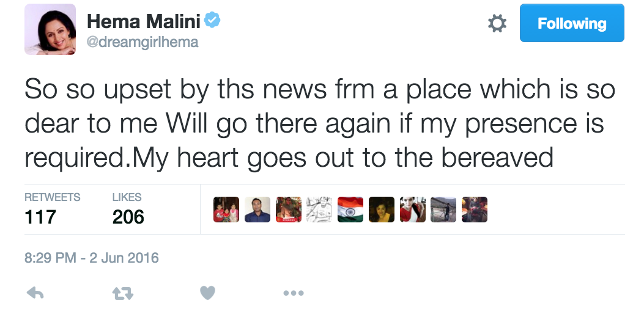Select the avatar showing three children
Viewport: 644px width, 325px height.
pos(226,210)
